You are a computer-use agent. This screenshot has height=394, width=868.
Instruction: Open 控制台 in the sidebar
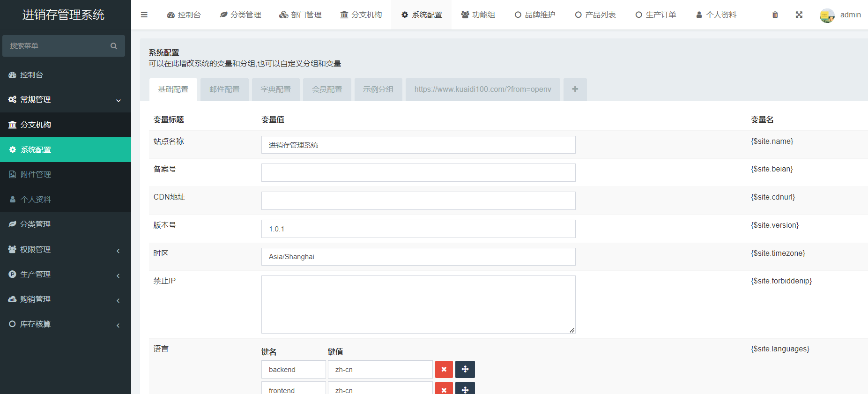coord(66,75)
